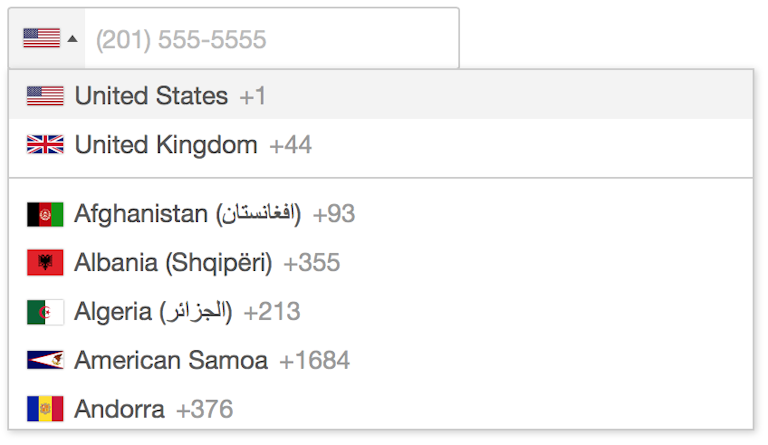Image resolution: width=768 pixels, height=445 pixels.
Task: Click the US flag in the country list
Action: (x=45, y=96)
